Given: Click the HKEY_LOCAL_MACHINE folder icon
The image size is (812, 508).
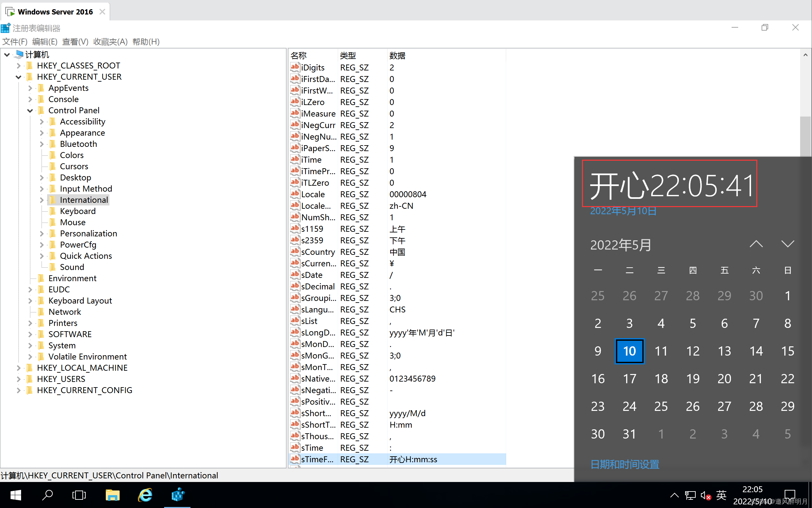Looking at the screenshot, I should pyautogui.click(x=30, y=367).
